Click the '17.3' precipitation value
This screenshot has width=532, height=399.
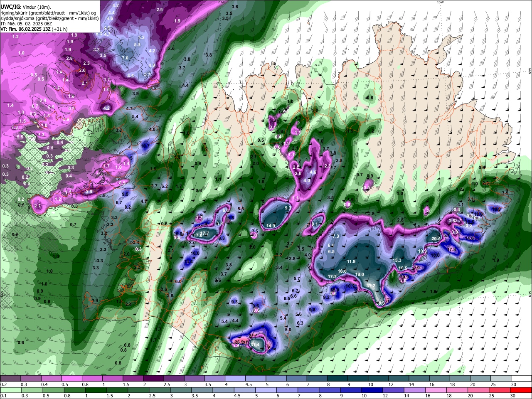[x=332, y=276]
